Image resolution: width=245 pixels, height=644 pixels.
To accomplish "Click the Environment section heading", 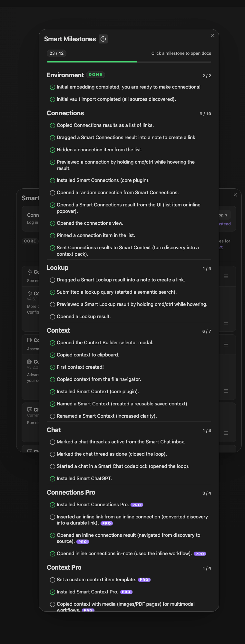I will click(x=65, y=75).
